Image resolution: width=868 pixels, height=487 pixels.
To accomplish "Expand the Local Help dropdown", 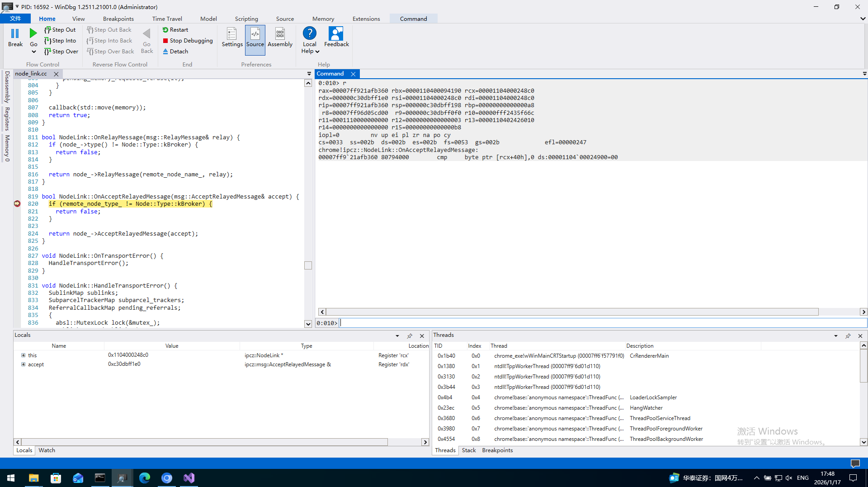I will click(x=317, y=52).
